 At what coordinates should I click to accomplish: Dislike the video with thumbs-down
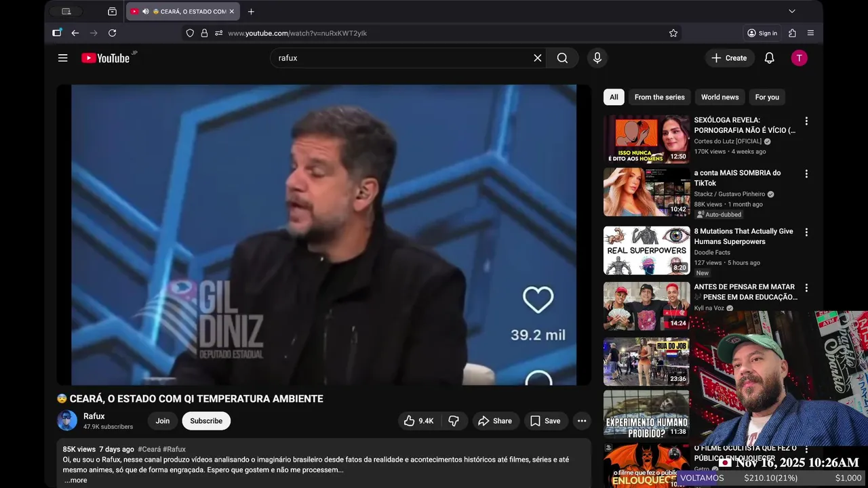coord(454,421)
